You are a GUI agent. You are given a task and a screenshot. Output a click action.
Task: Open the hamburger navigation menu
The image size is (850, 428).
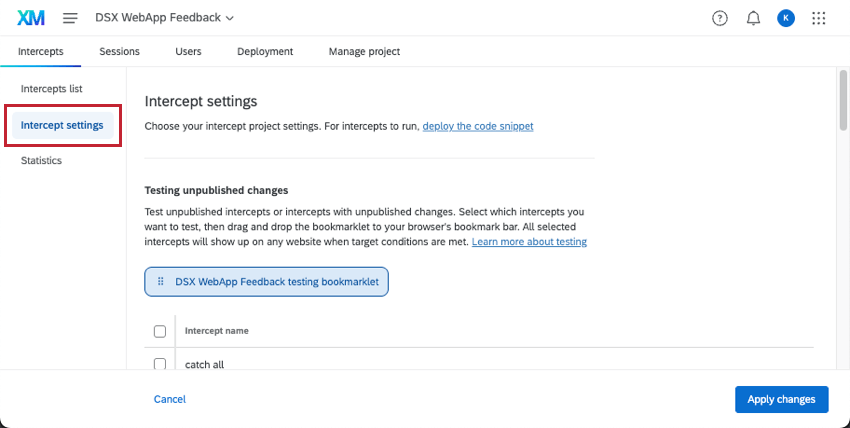(70, 18)
